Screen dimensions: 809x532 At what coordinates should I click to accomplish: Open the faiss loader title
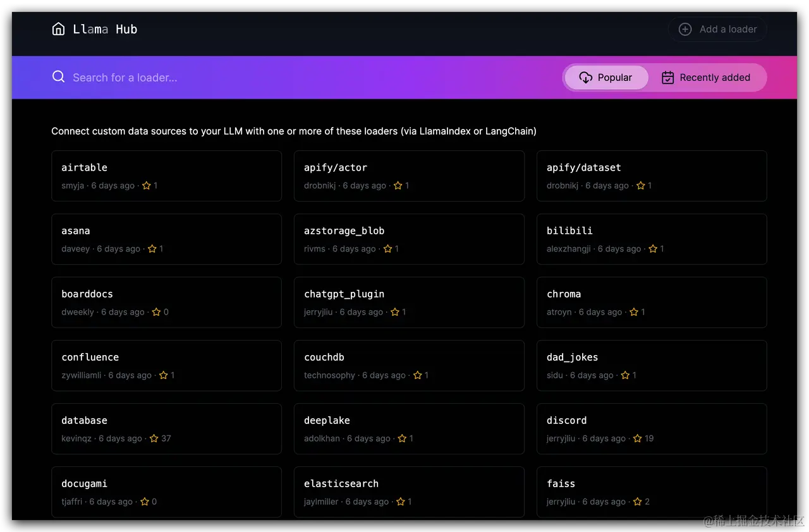tap(561, 483)
